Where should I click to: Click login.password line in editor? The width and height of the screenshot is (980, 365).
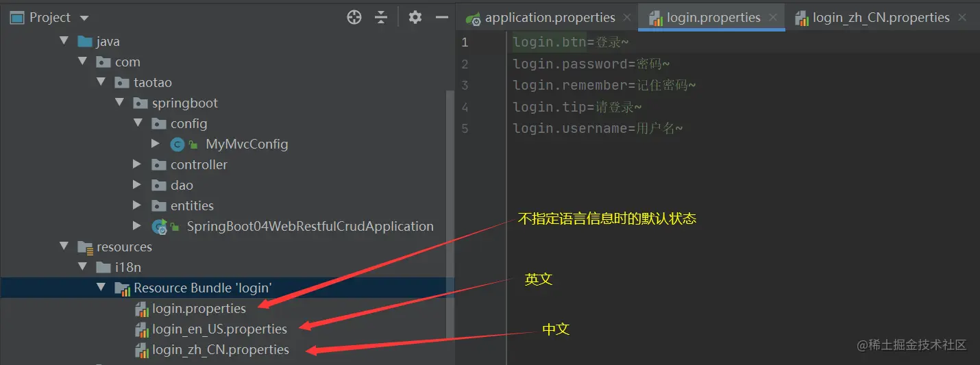tap(591, 64)
